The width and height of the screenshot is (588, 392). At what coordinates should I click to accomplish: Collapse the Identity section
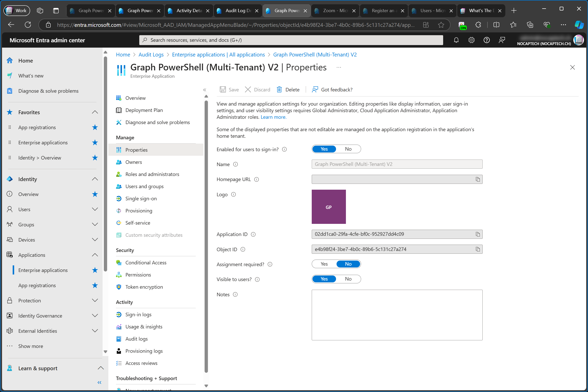pyautogui.click(x=95, y=179)
